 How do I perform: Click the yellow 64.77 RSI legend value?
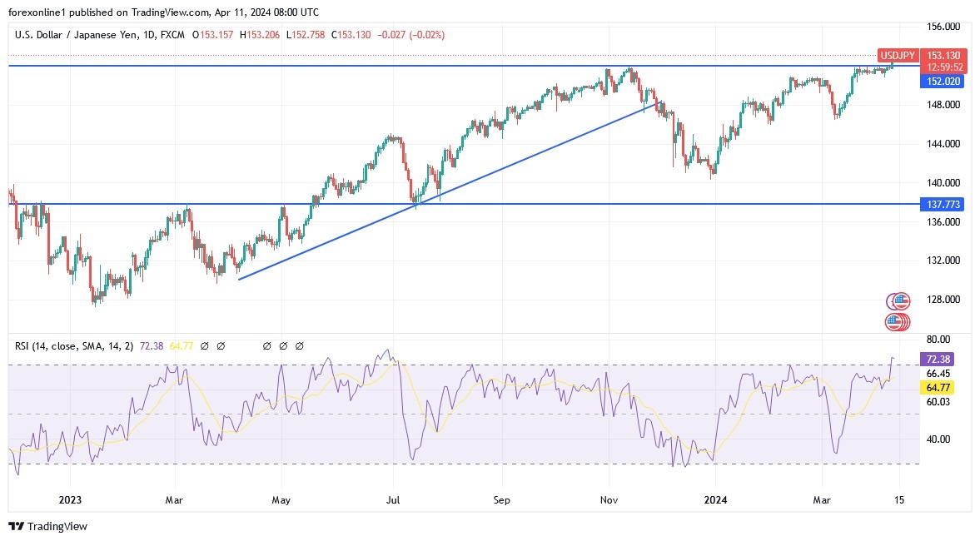(x=182, y=345)
